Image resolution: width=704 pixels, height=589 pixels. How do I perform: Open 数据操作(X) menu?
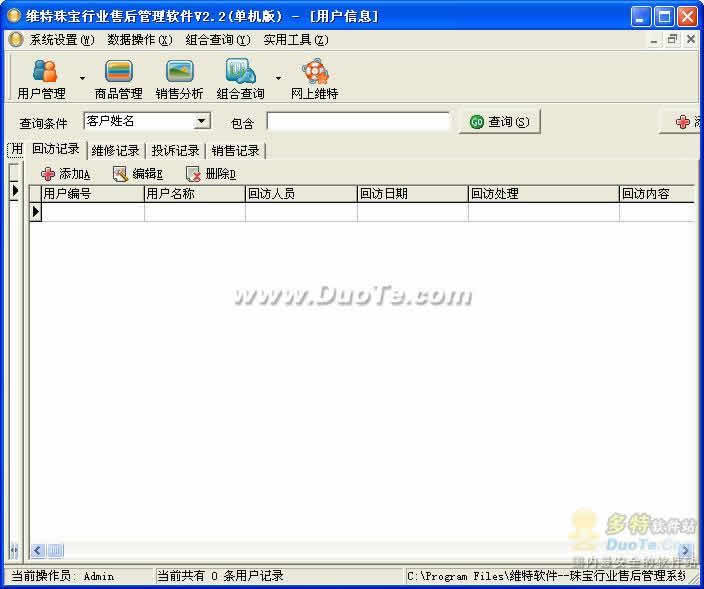(x=140, y=40)
